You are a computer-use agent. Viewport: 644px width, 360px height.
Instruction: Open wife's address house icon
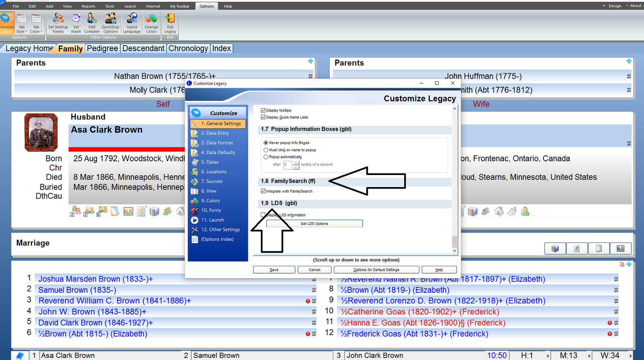499,211
